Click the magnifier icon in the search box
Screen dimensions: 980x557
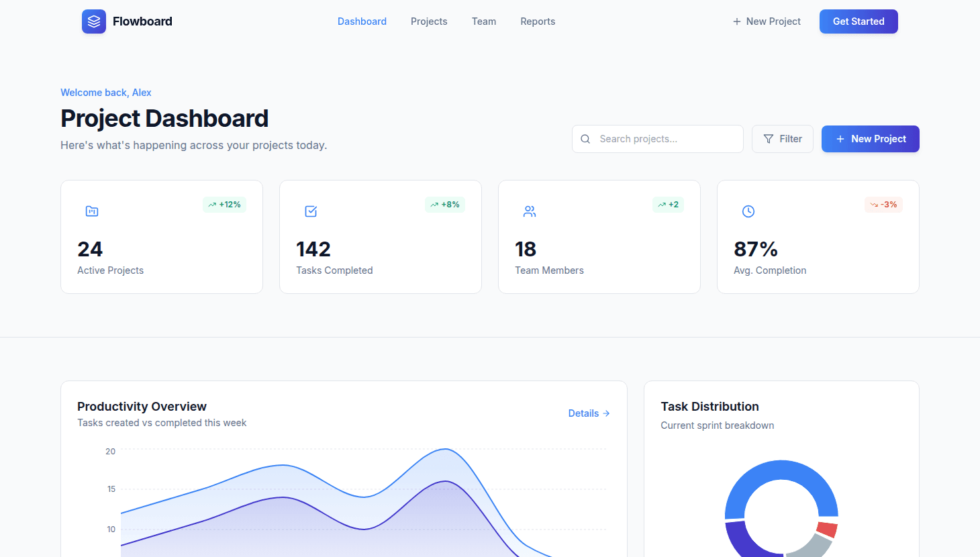(585, 139)
